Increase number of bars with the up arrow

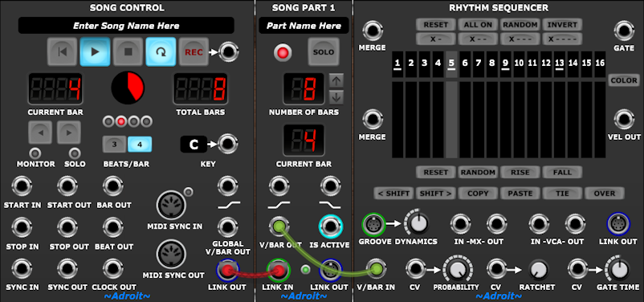tap(336, 81)
